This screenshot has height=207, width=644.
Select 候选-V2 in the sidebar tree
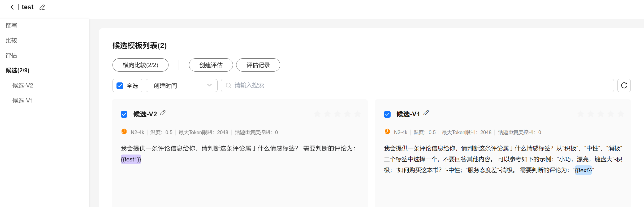click(23, 86)
